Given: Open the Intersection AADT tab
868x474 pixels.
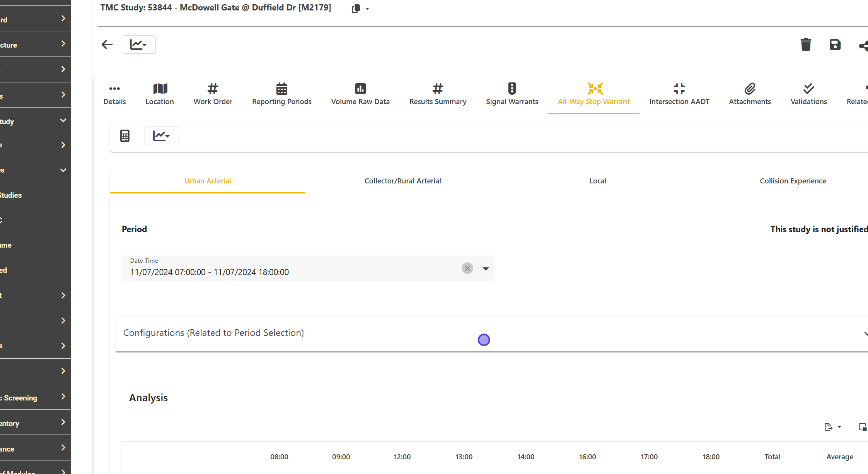Looking at the screenshot, I should [679, 94].
